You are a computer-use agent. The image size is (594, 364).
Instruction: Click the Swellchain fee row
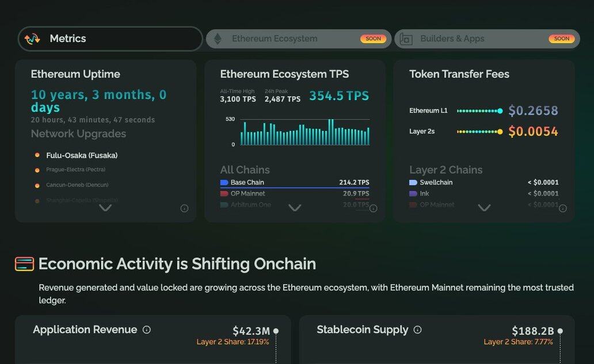[483, 183]
